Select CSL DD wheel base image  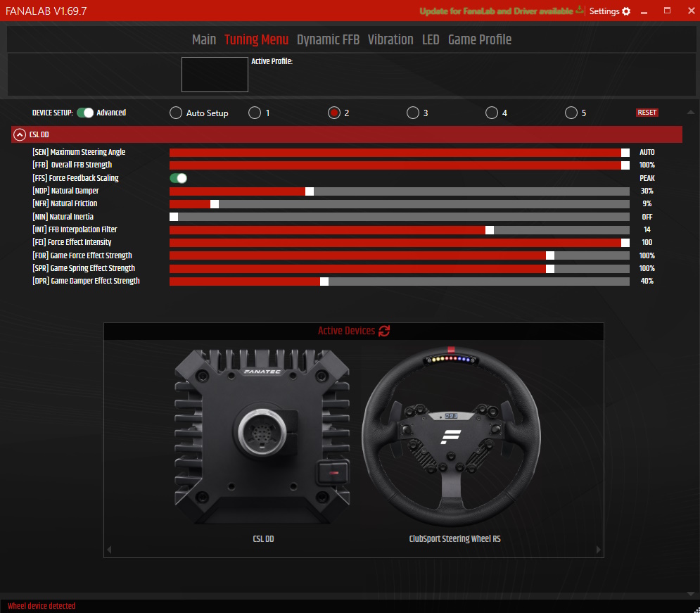(262, 436)
